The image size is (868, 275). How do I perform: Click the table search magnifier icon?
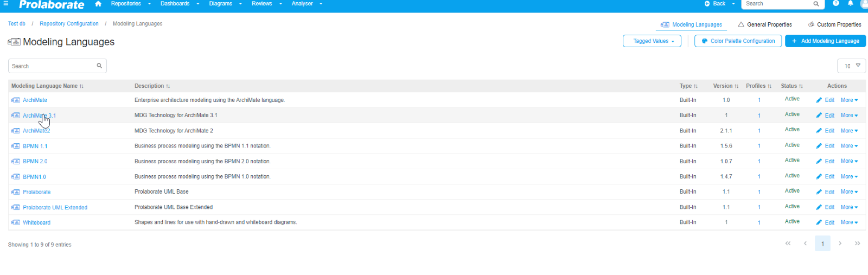(x=99, y=66)
